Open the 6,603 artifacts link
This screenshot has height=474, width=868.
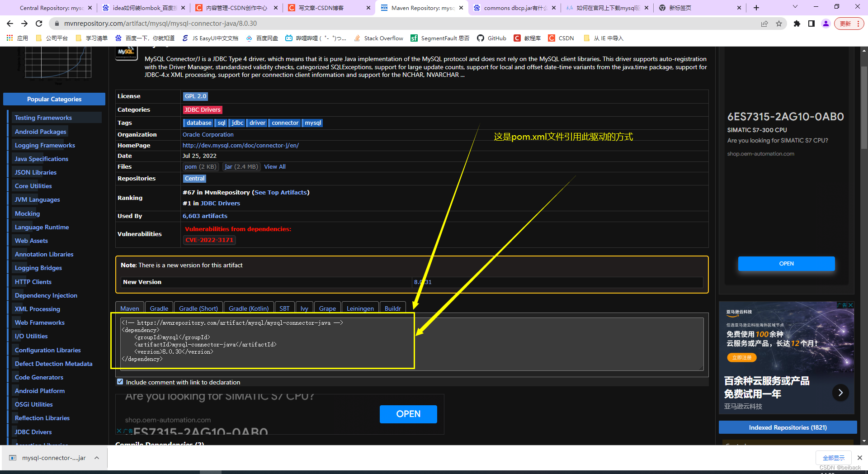point(205,216)
